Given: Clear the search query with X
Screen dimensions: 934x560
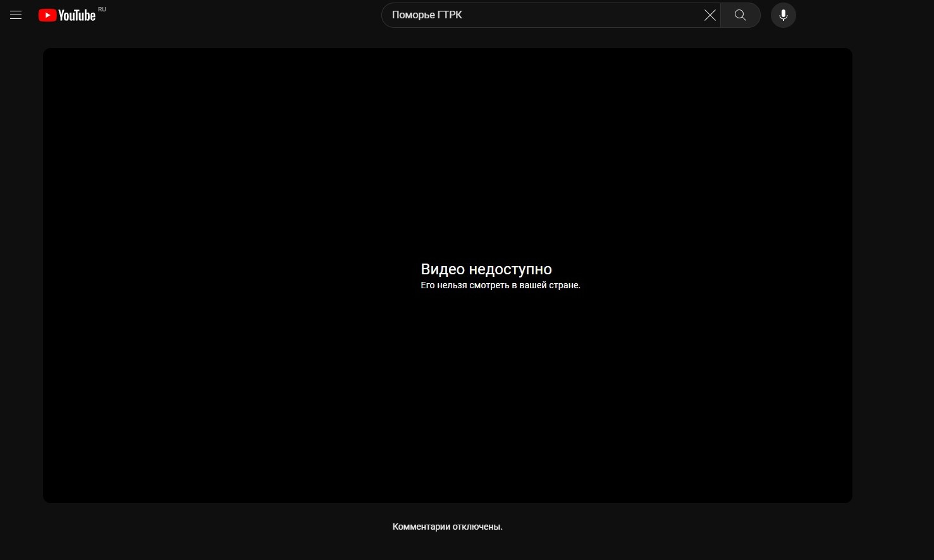Looking at the screenshot, I should 710,15.
